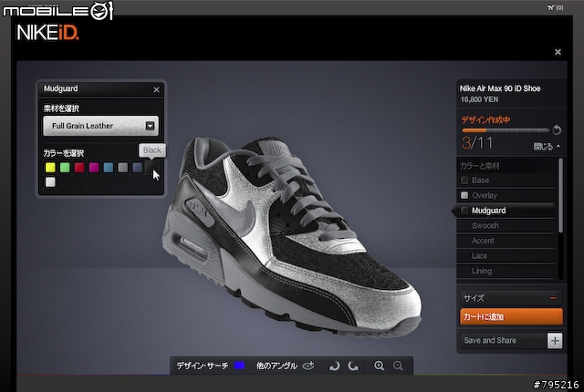Pick the green mudguard color swatch
The height and width of the screenshot is (392, 584).
(x=65, y=168)
